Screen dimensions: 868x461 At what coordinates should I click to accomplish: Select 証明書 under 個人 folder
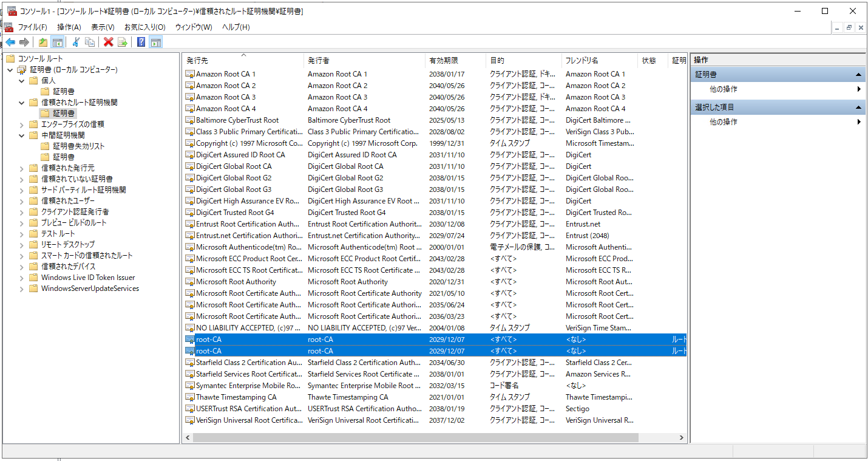64,92
